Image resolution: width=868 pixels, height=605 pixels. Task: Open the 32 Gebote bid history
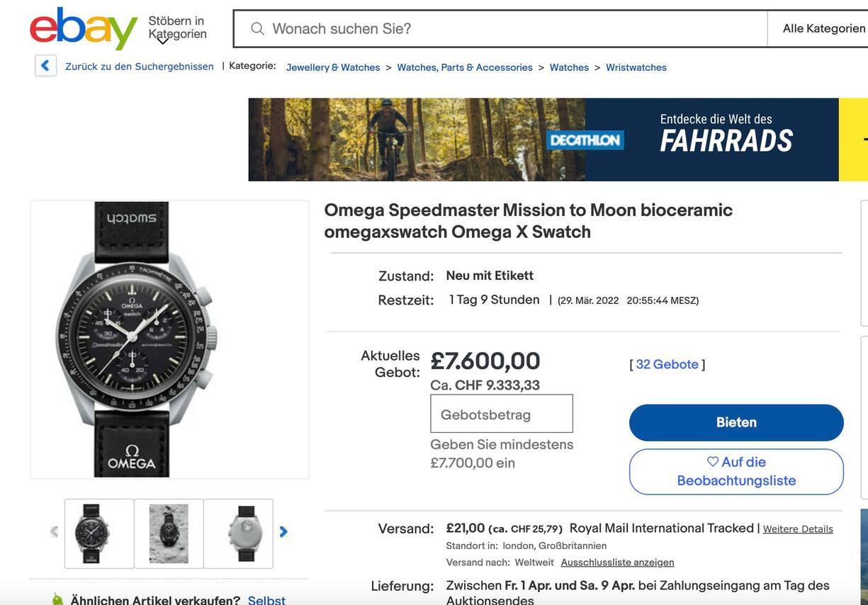point(666,363)
